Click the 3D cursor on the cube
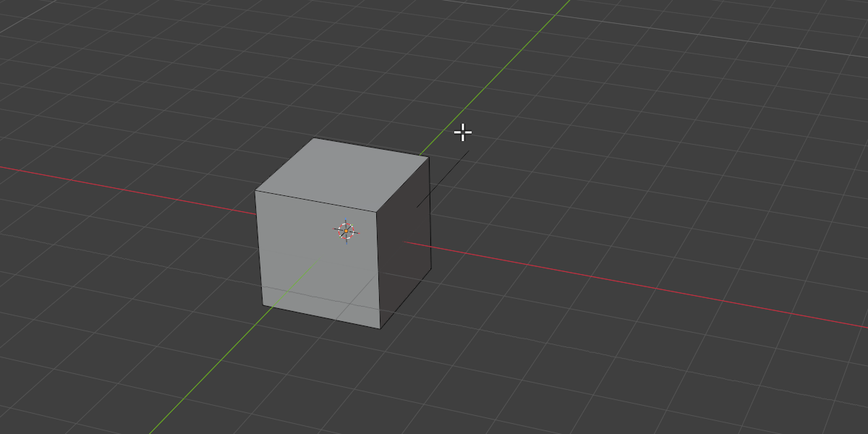868x434 pixels. tap(346, 231)
